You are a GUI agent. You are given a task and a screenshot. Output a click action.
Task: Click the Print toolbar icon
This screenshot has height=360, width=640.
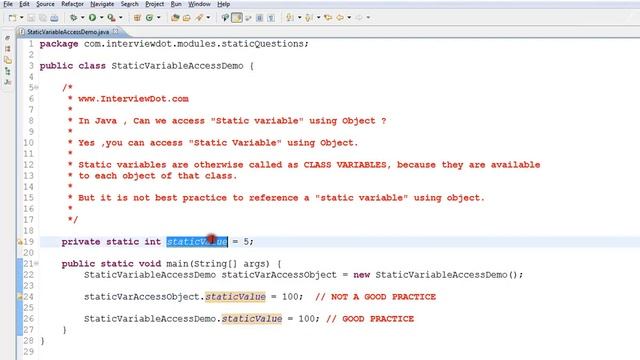(54, 18)
